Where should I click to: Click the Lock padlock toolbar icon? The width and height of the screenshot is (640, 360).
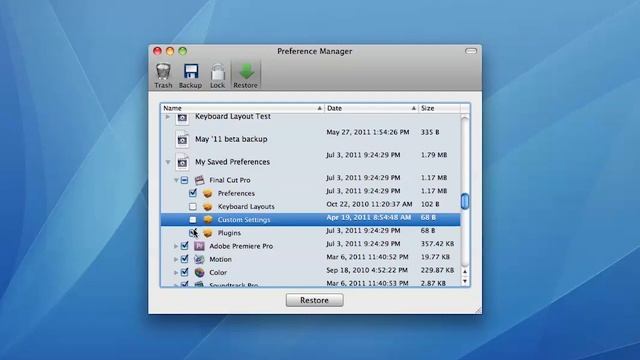coord(218,72)
